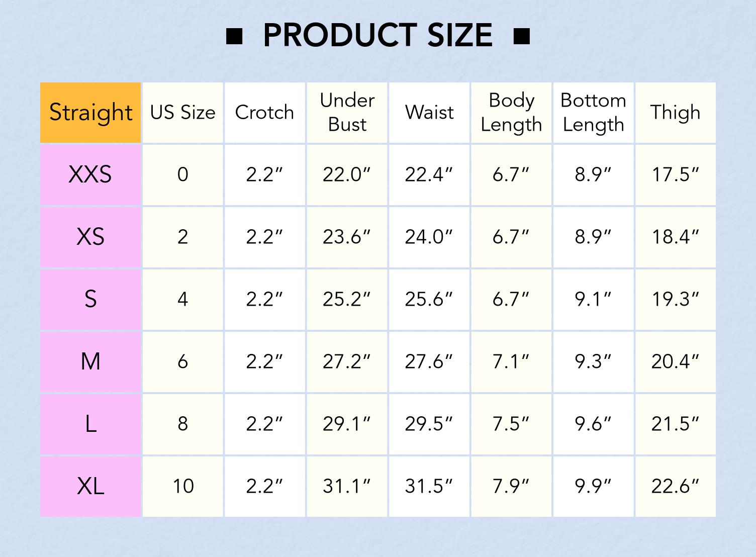Select the pink S size label
The image size is (756, 557).
click(x=90, y=299)
